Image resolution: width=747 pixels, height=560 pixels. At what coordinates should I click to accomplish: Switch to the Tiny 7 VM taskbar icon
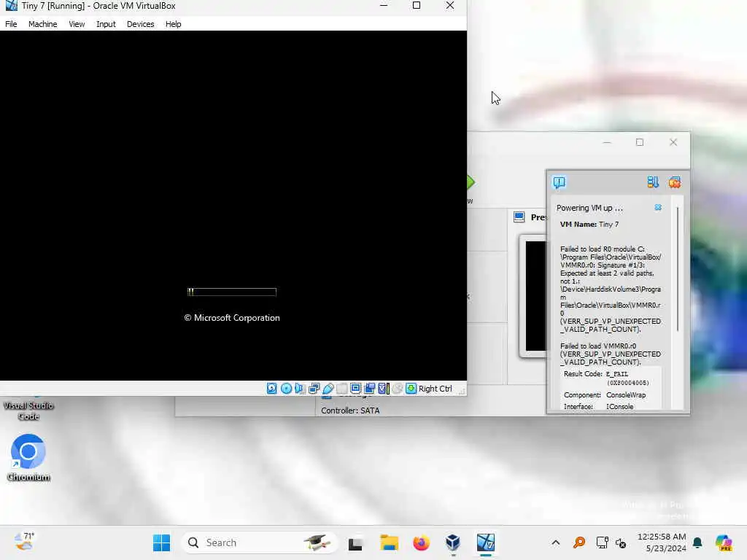coord(485,542)
